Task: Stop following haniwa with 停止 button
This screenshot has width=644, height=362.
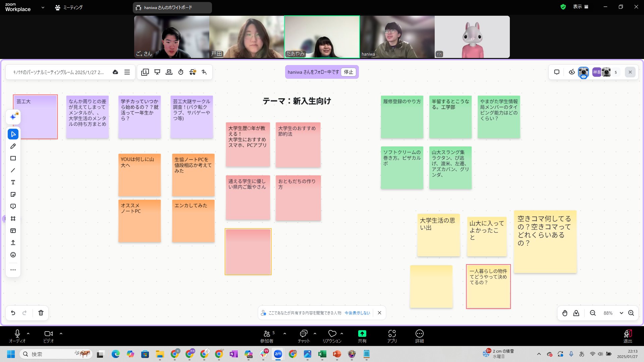Action: click(348, 72)
